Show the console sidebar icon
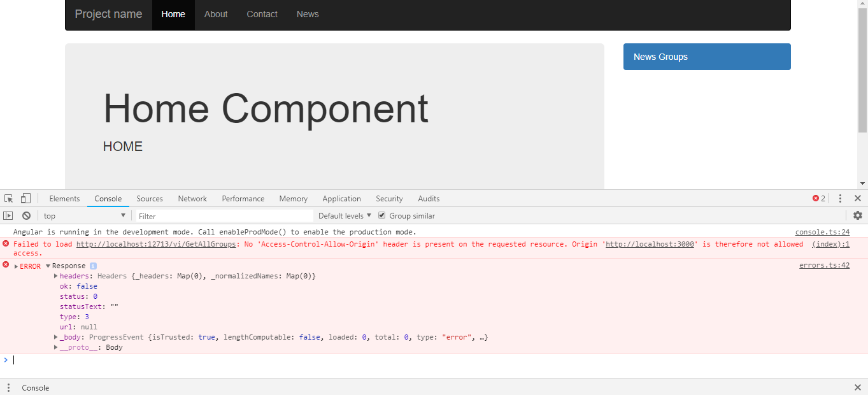868x395 pixels. (8, 216)
